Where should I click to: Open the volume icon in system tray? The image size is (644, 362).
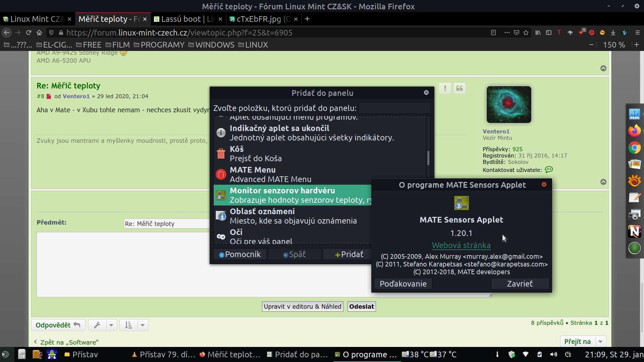pos(553,354)
